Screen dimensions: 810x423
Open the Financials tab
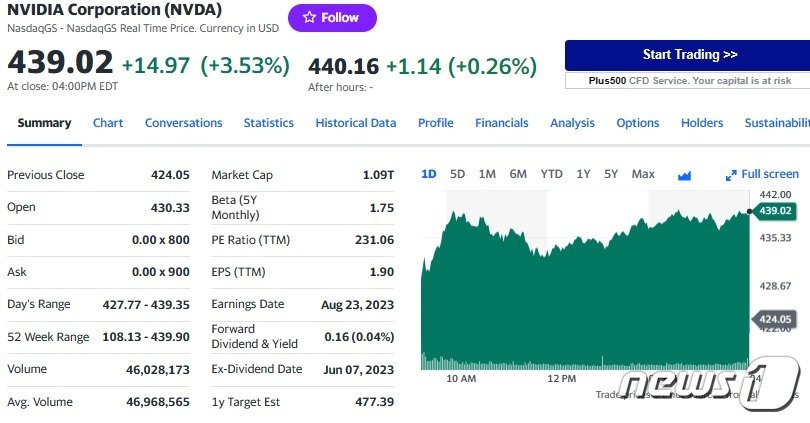501,123
